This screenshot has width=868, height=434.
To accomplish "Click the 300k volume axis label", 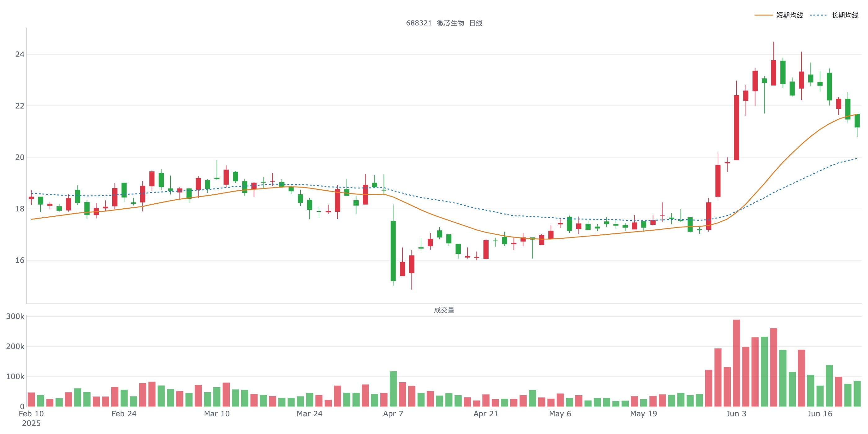I will click(x=15, y=317).
